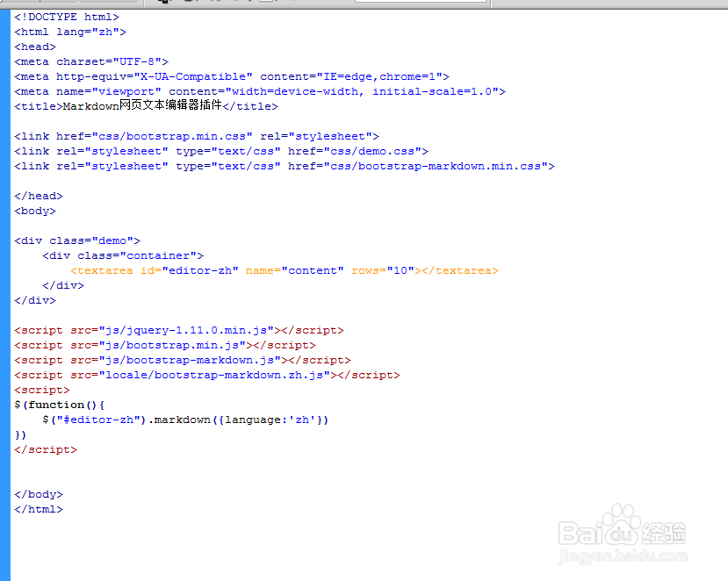Click the link to css/bootstrap.min.css line
Image resolution: width=728 pixels, height=581 pixels.
(x=197, y=136)
